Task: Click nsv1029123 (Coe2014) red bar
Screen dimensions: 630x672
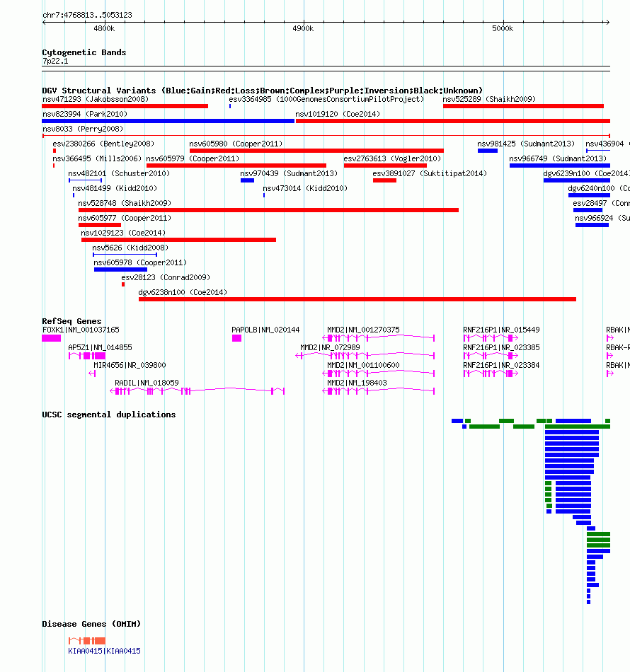Action: coord(178,240)
